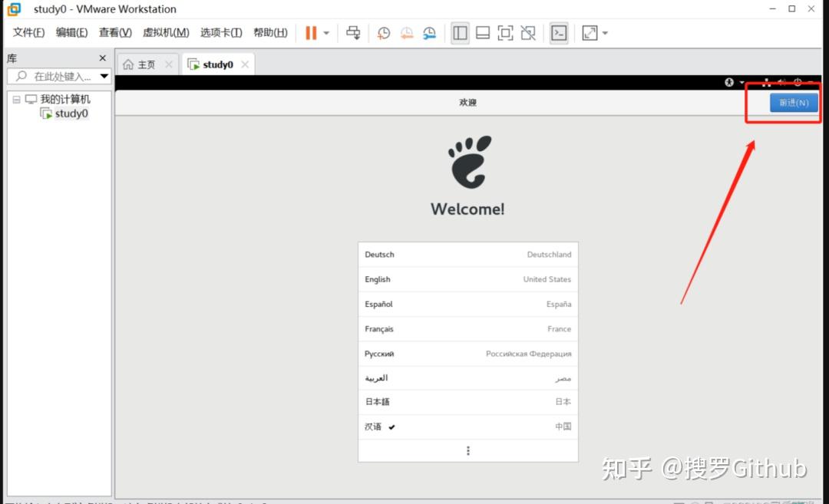Show more languages with three dots
Screen dimensions: 829x504
pos(468,450)
